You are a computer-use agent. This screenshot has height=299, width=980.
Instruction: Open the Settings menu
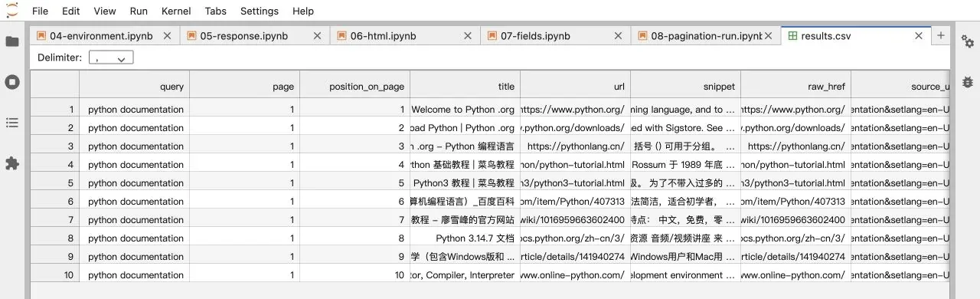pyautogui.click(x=260, y=11)
